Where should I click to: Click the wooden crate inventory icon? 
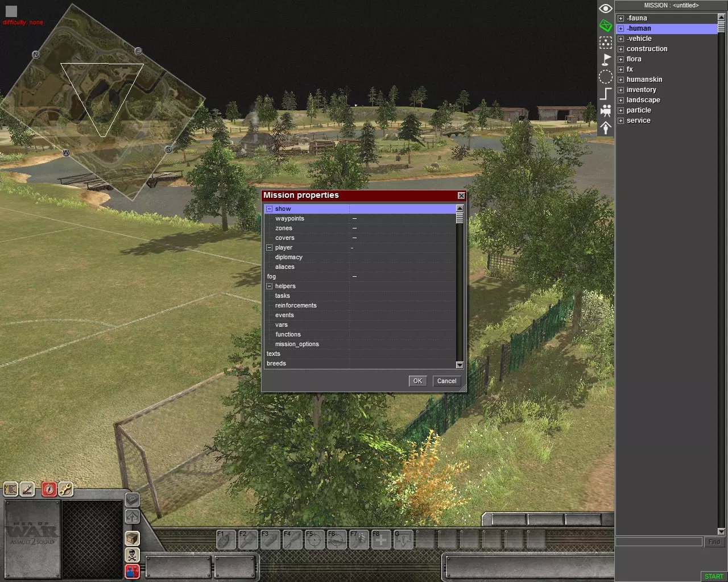(133, 538)
